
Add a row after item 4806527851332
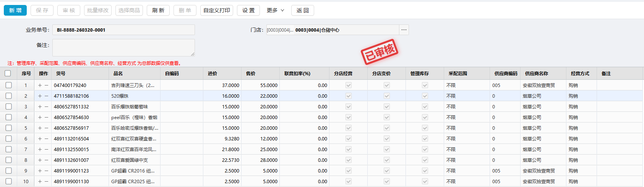pyautogui.click(x=40, y=107)
